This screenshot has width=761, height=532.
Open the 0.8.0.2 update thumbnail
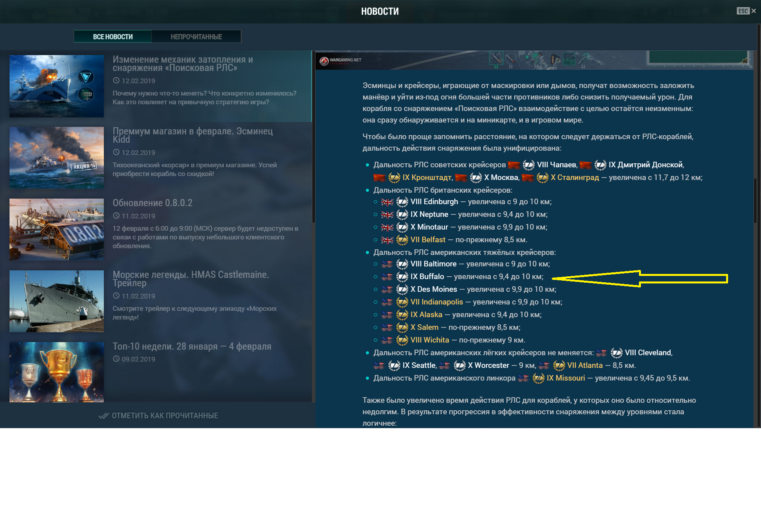point(57,229)
